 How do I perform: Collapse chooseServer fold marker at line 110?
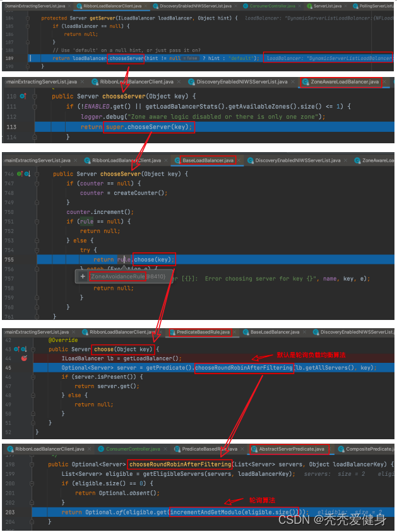(x=35, y=97)
